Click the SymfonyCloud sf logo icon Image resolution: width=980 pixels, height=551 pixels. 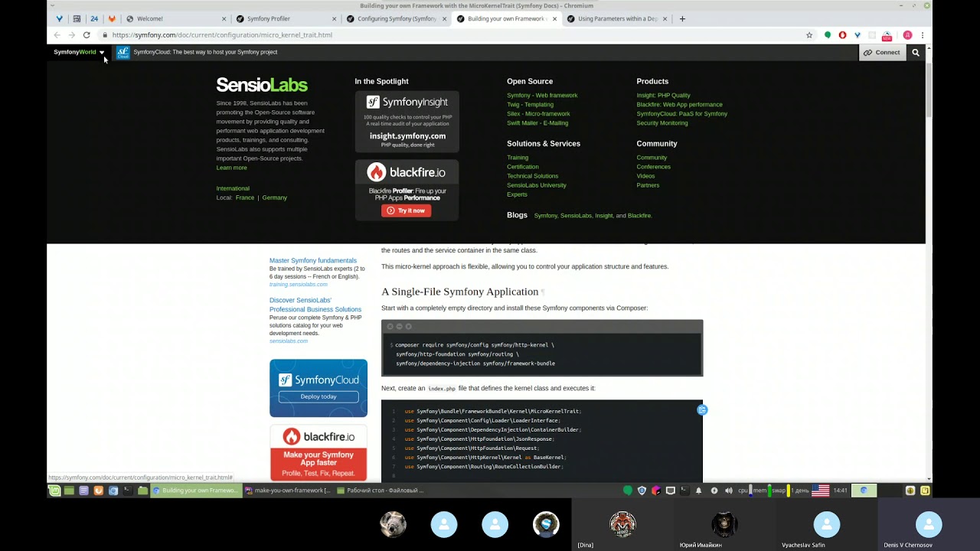[x=122, y=52]
